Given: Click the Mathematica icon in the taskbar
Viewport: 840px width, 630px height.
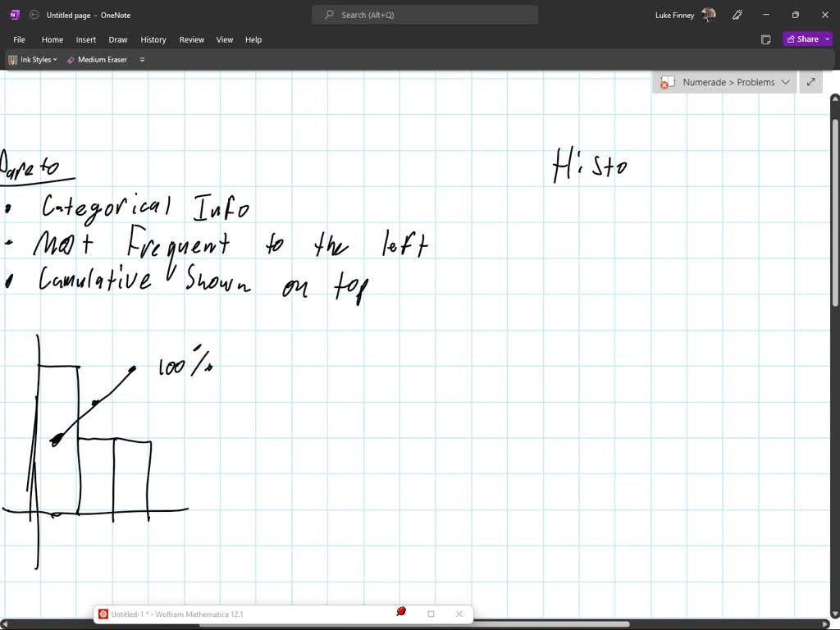Looking at the screenshot, I should (103, 614).
